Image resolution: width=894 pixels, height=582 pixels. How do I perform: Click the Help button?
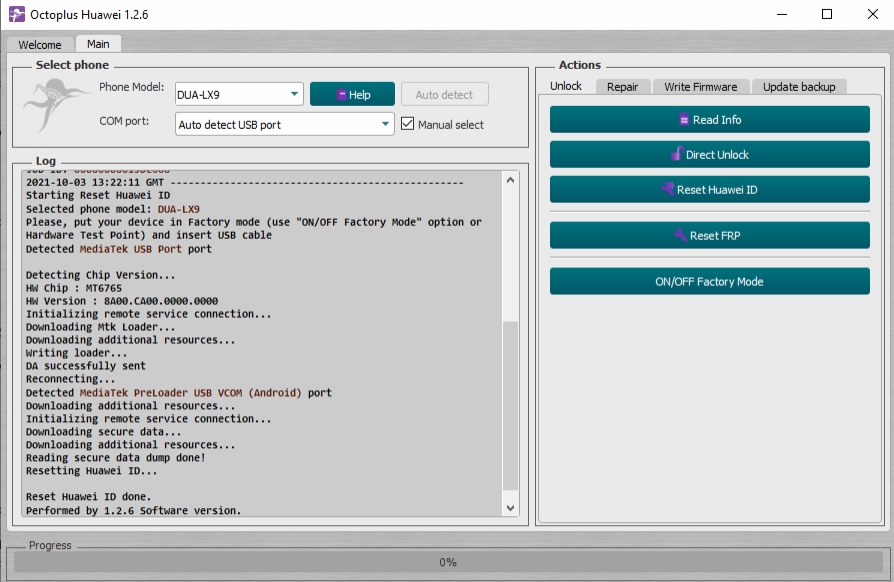click(352, 95)
